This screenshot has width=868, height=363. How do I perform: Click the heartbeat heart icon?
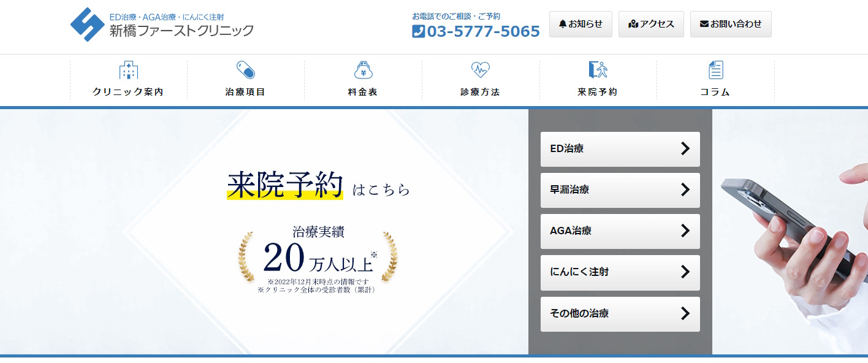[x=481, y=70]
